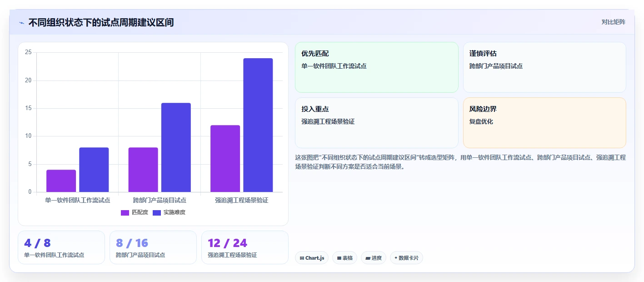
Task: Click axis label 跨部门产品项目试点
Action: (160, 200)
